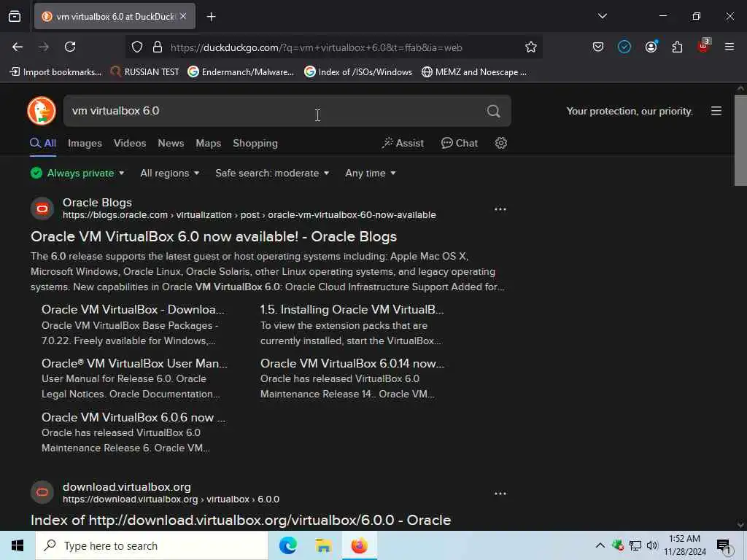Open a new tab with plus button

(x=211, y=17)
